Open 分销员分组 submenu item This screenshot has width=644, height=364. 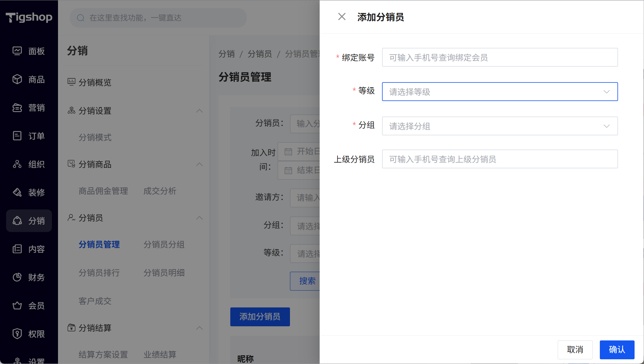pos(164,244)
